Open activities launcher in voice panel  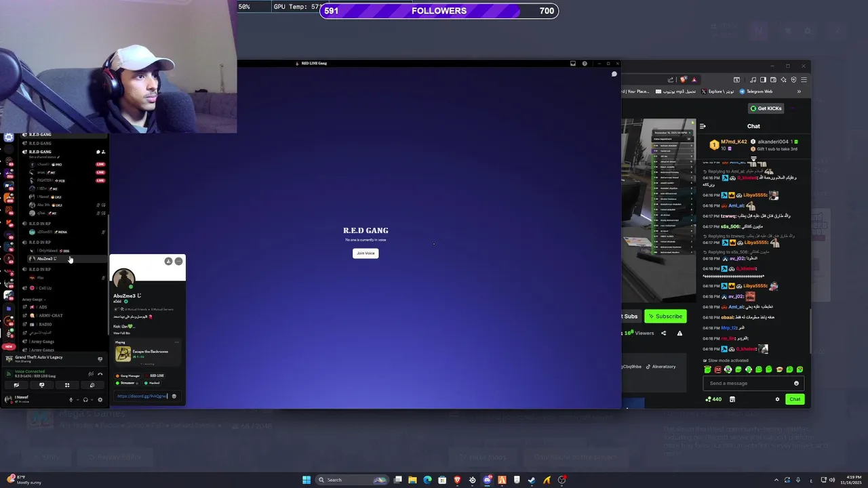coord(66,385)
